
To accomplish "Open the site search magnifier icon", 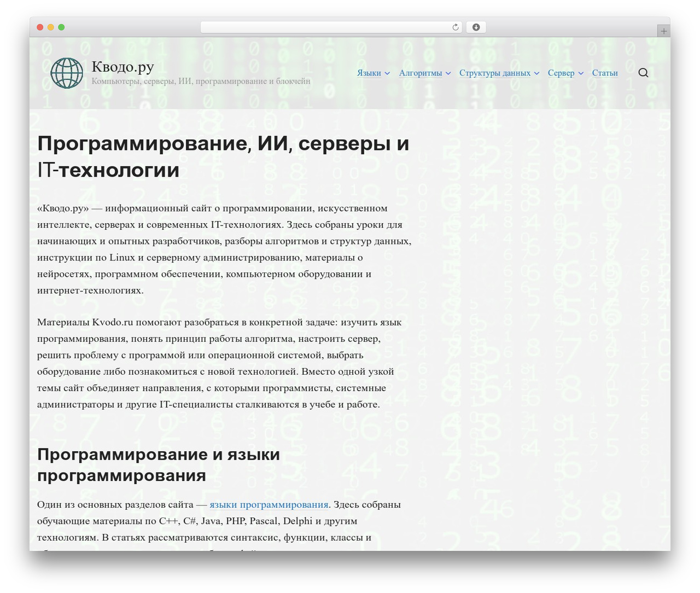I will pyautogui.click(x=643, y=73).
